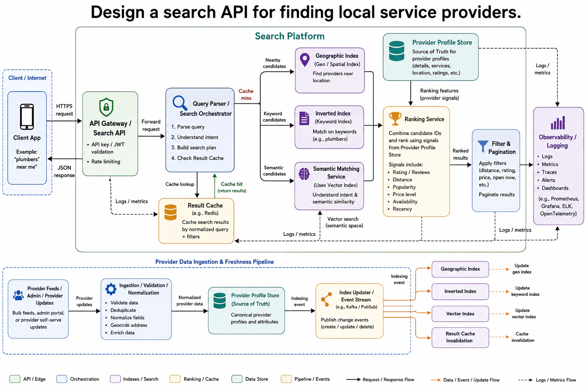Image resolution: width=588 pixels, height=392 pixels.
Task: Click the green 'Cache hit' label
Action: [232, 184]
